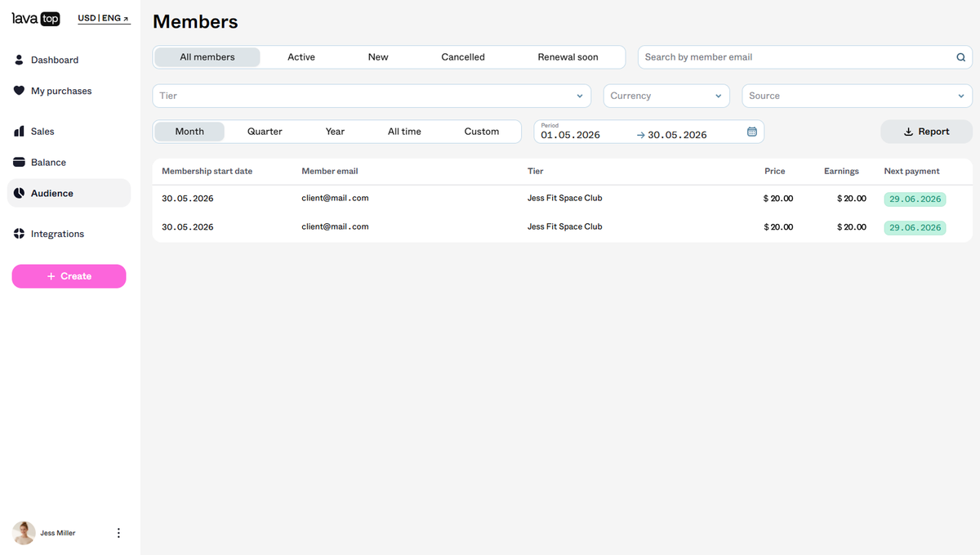Screen dimensions: 980x555
Task: Select the All time period option
Action: click(x=404, y=132)
